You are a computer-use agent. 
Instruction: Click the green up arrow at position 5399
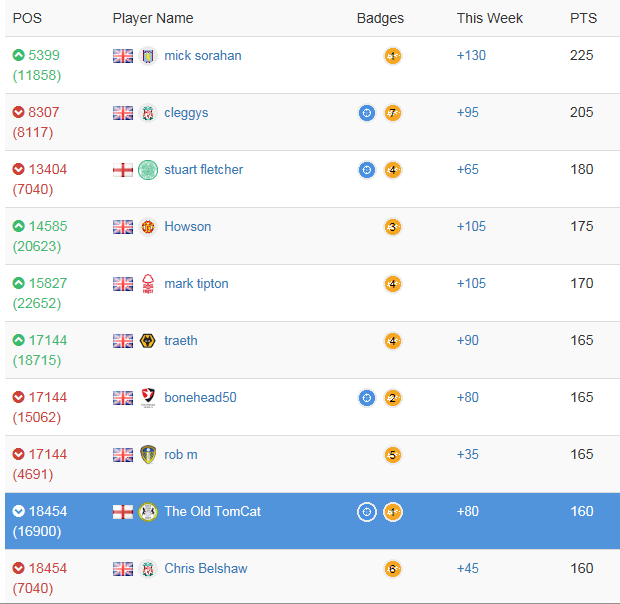[x=19, y=56]
